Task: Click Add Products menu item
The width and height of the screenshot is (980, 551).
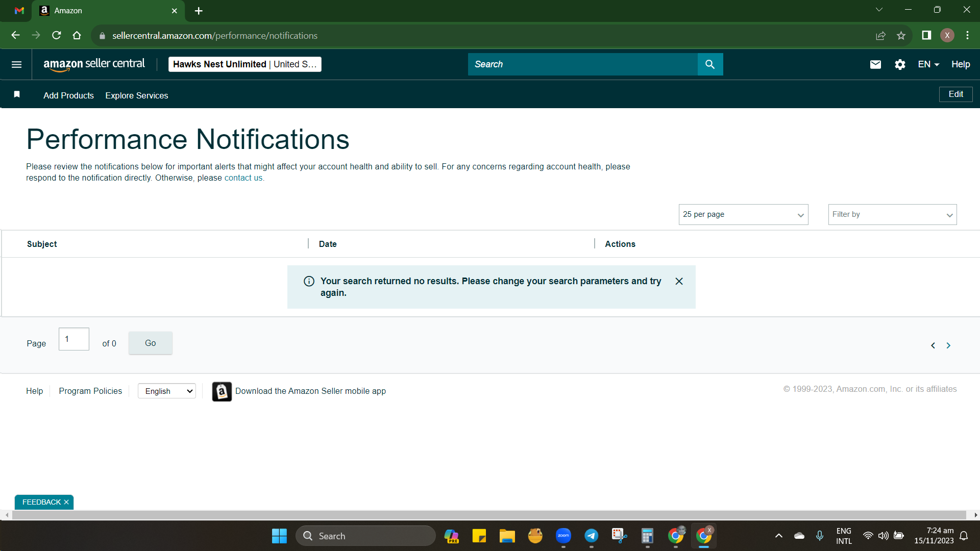Action: (x=68, y=95)
